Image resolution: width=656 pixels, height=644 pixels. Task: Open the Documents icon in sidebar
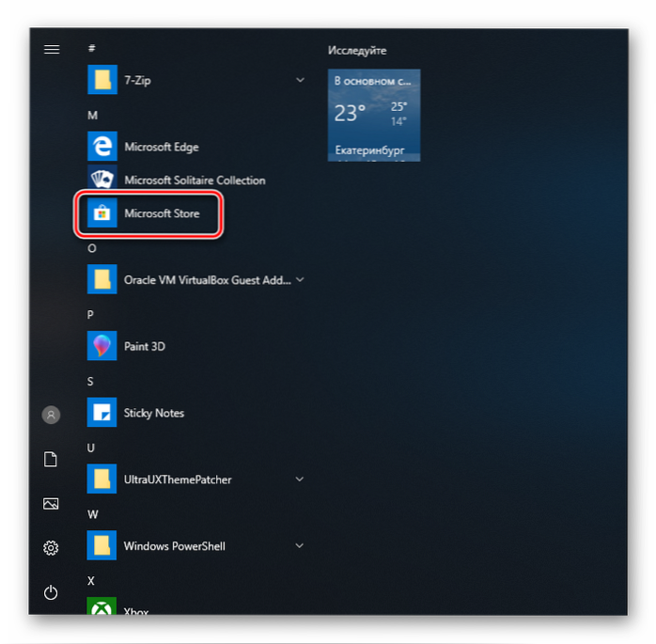51,459
